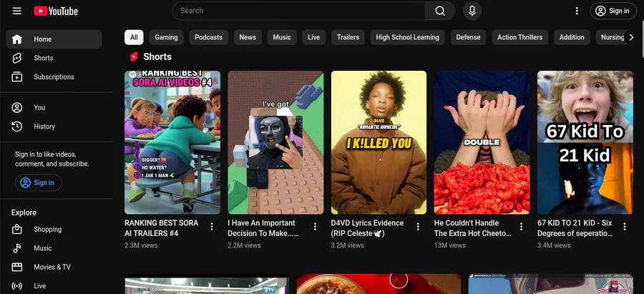Open Movies & TV in Explore
Screen dimensions: 644x294
tap(54, 267)
